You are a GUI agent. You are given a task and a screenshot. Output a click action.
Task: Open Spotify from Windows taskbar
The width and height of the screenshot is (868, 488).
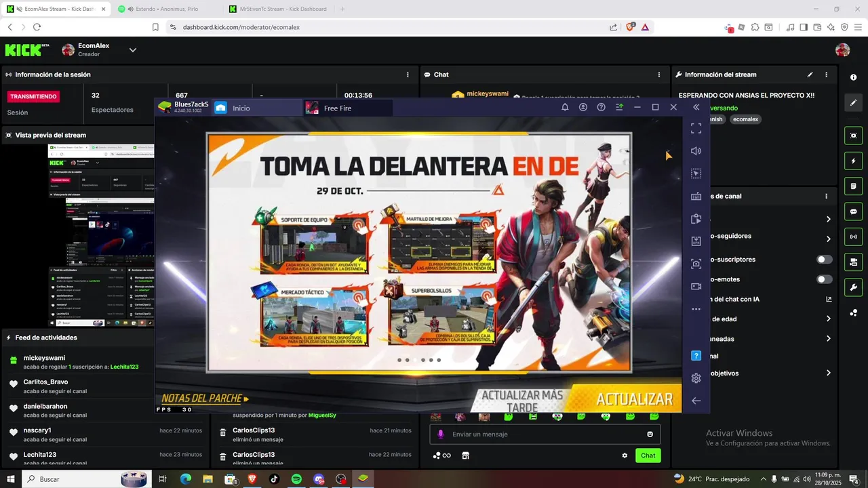click(x=296, y=479)
